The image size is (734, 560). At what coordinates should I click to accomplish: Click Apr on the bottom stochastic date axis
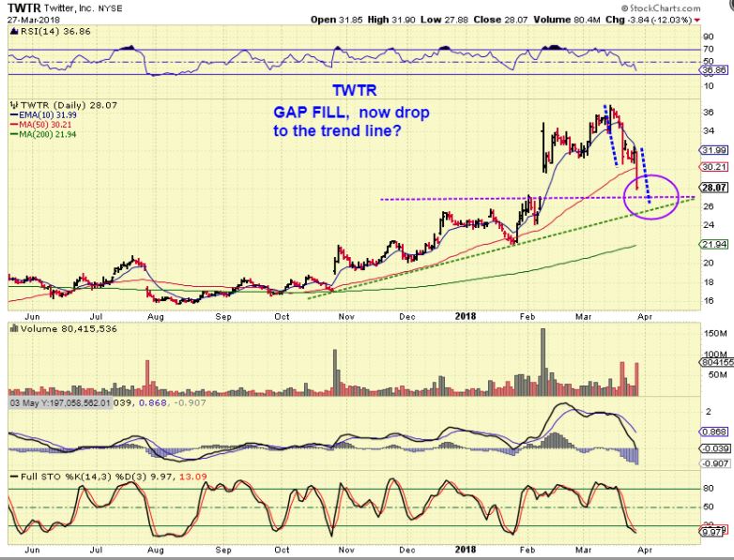coord(645,550)
